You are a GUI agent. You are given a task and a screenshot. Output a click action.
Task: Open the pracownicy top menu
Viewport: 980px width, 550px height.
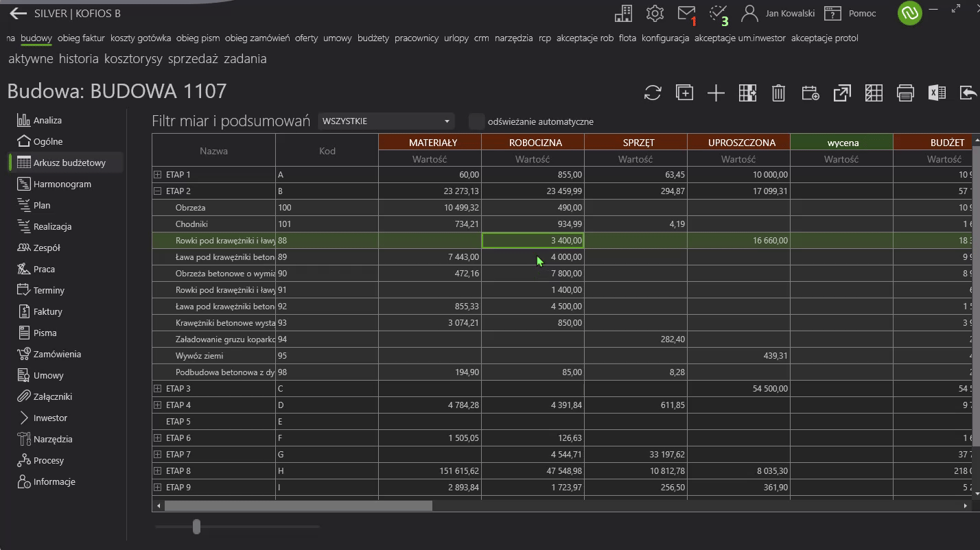(x=417, y=38)
